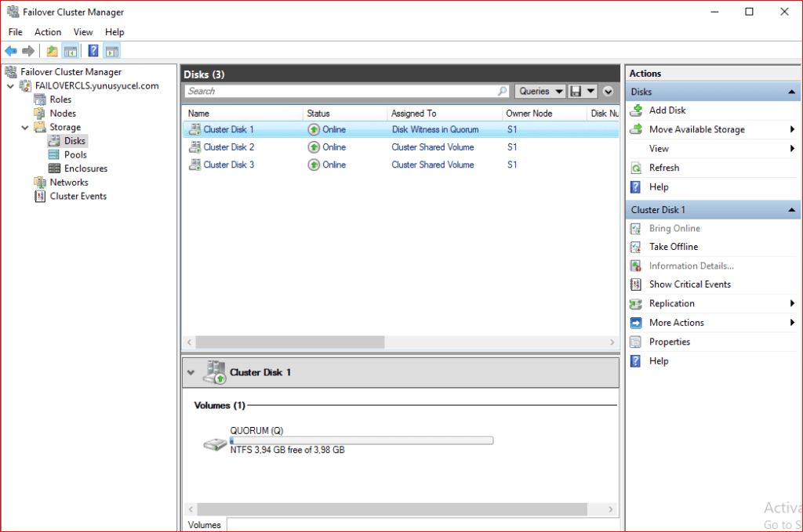803x532 pixels.
Task: Sort by the Assigned To column header
Action: click(x=445, y=114)
